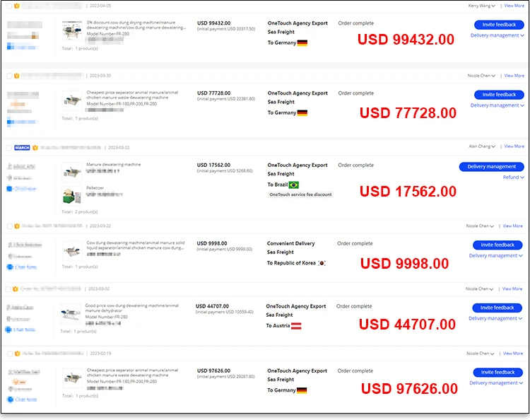Check the MARCH order's checkbox
This screenshot has height=420, width=530.
tap(8, 148)
